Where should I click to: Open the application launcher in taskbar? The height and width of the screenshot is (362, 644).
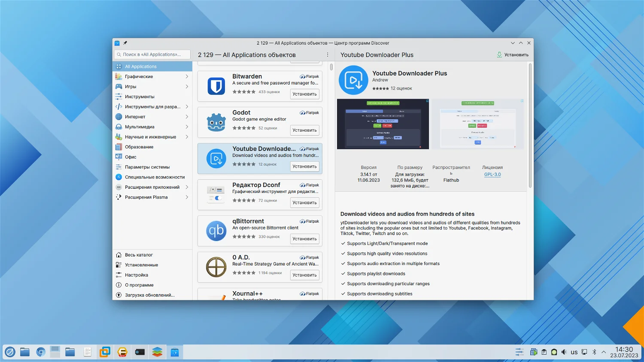pos(10,352)
